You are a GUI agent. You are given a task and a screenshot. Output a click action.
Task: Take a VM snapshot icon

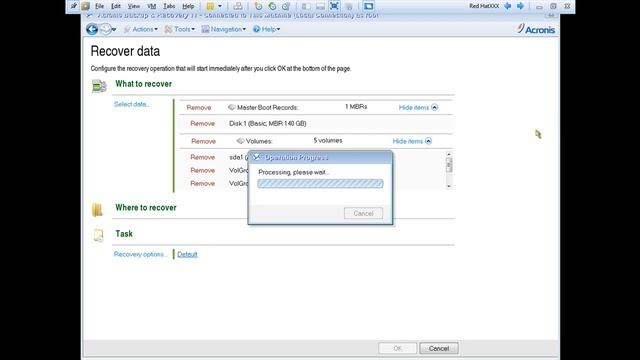258,6
